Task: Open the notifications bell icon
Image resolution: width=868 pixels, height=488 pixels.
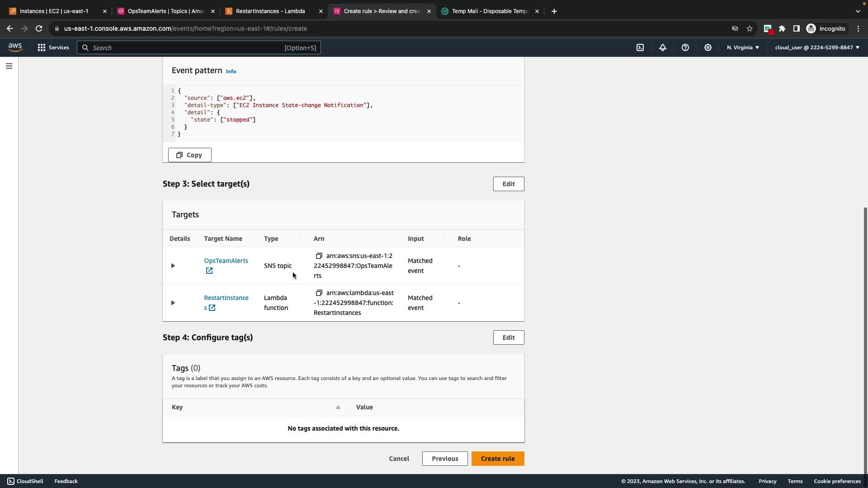Action: point(663,47)
